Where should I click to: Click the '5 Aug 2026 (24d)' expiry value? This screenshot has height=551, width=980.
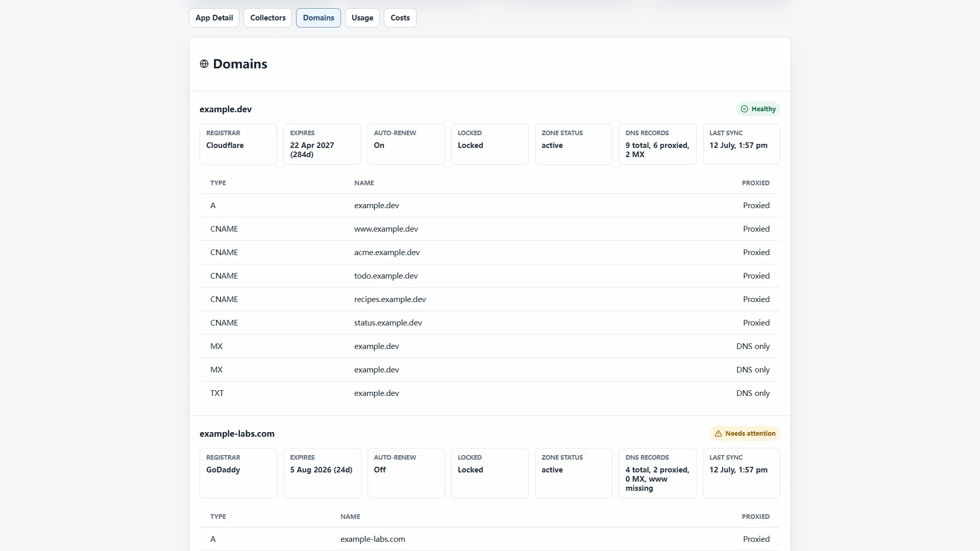click(x=321, y=470)
